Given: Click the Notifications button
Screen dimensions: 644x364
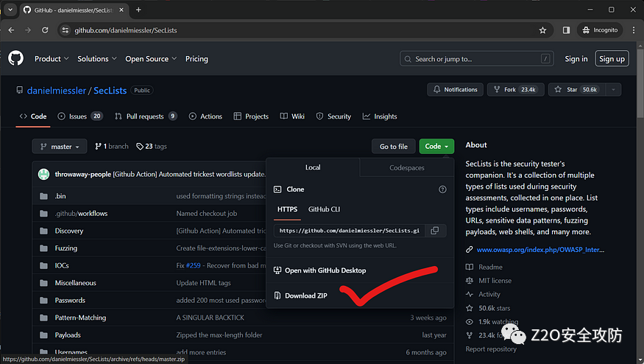Looking at the screenshot, I should [455, 90].
